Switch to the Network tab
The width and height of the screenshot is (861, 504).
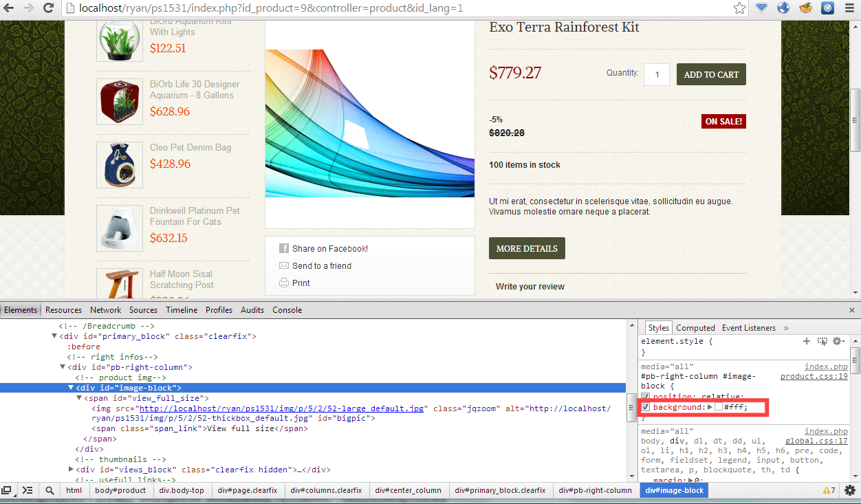(x=105, y=310)
